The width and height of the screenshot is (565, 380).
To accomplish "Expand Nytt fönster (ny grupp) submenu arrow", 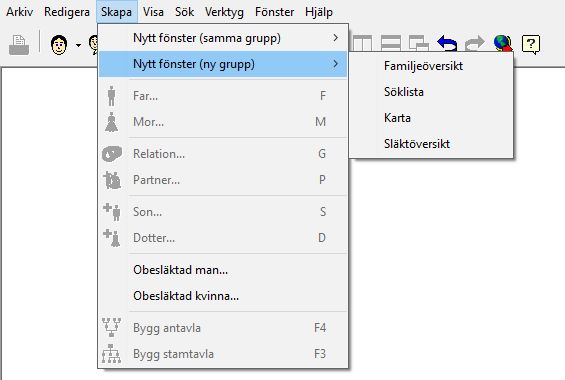I will (x=335, y=64).
